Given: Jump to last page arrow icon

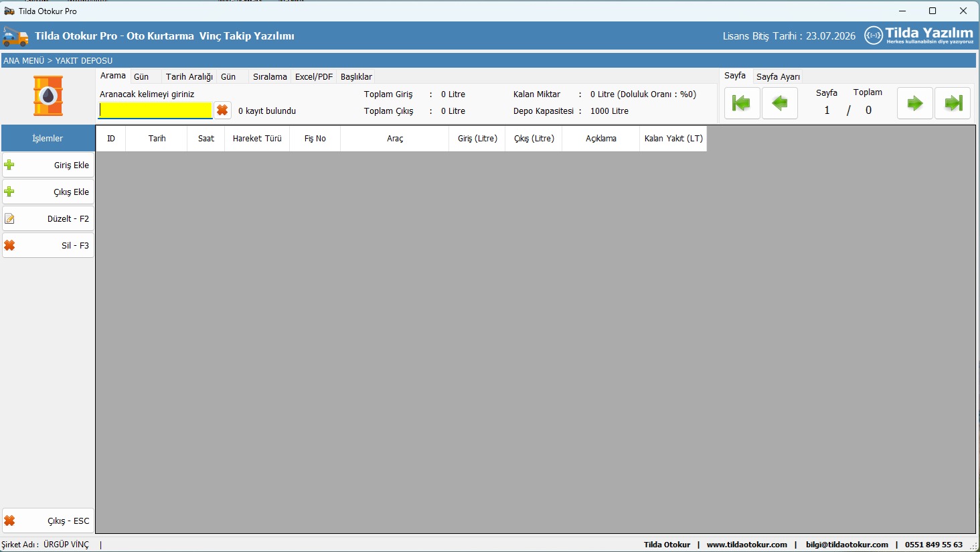Looking at the screenshot, I should point(953,103).
